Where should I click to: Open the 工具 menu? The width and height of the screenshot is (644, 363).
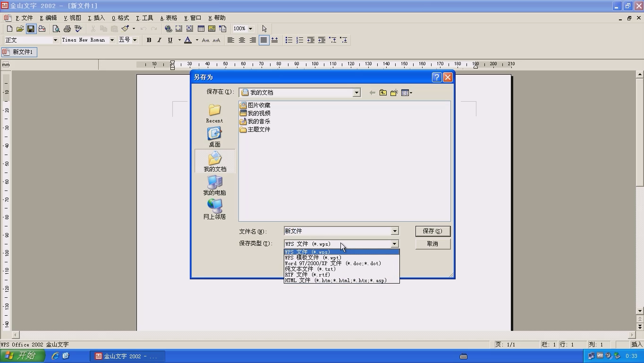click(144, 18)
